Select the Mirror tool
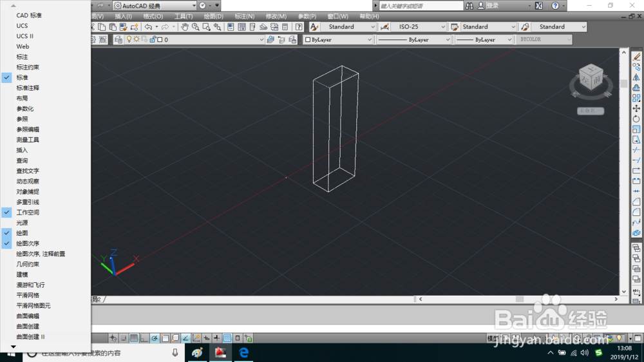644x362 pixels. point(636,77)
